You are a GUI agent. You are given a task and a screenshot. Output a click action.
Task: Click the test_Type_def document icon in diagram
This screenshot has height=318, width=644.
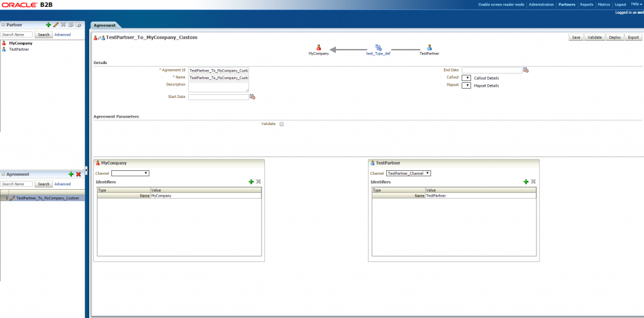pos(378,48)
